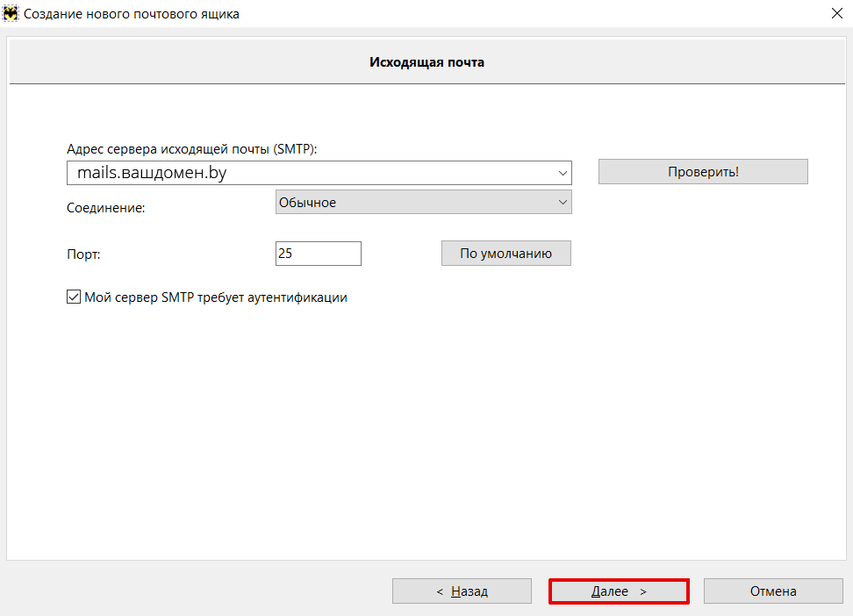The width and height of the screenshot is (853, 616).
Task: Click the Обычное value in connection combo
Action: pos(307,203)
